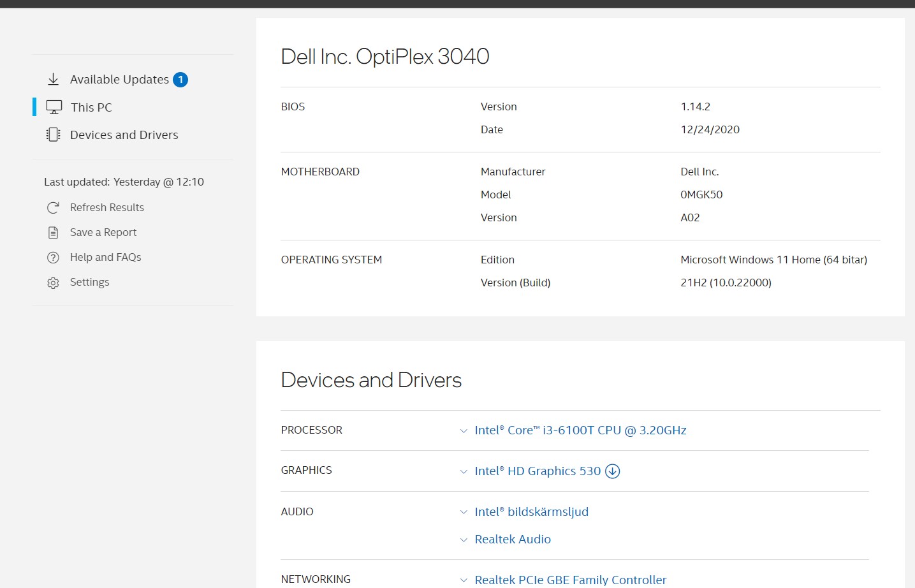Image resolution: width=915 pixels, height=588 pixels.
Task: Click the Refresh Results circular arrow icon
Action: (x=53, y=208)
